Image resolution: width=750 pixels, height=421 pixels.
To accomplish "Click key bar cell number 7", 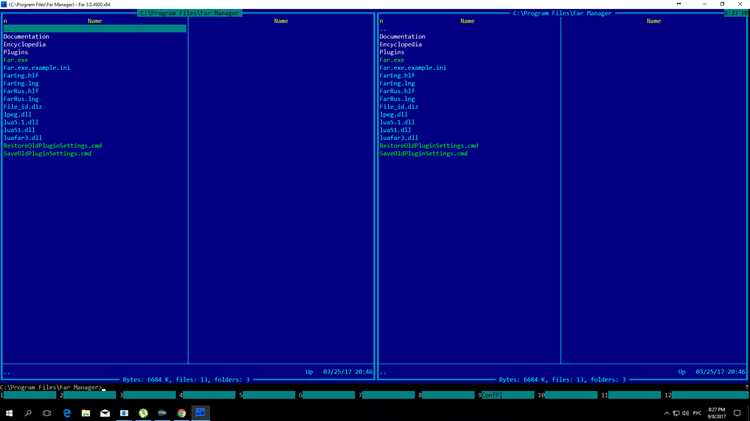I will (387, 395).
